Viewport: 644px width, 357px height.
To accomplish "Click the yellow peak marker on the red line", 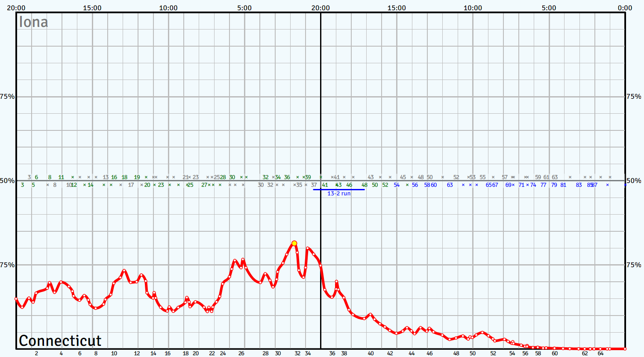I will click(x=294, y=243).
